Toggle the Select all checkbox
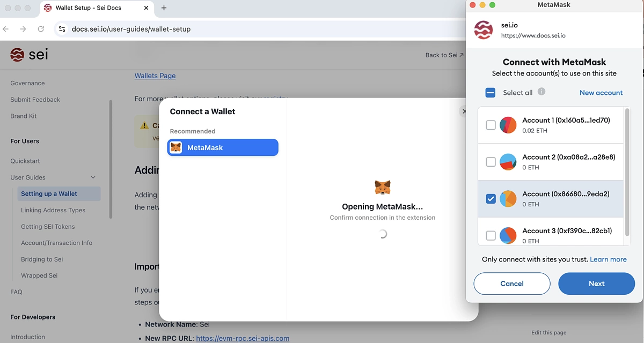644x343 pixels. pos(490,92)
